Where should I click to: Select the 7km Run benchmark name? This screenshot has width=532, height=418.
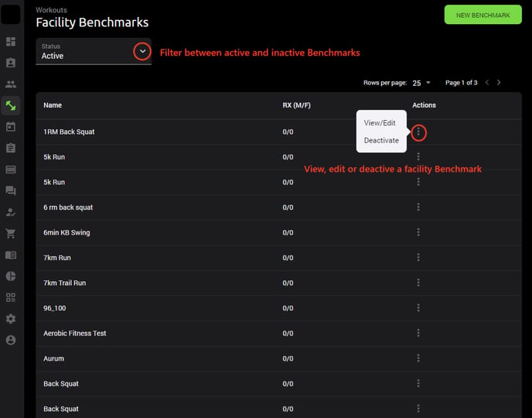point(57,258)
